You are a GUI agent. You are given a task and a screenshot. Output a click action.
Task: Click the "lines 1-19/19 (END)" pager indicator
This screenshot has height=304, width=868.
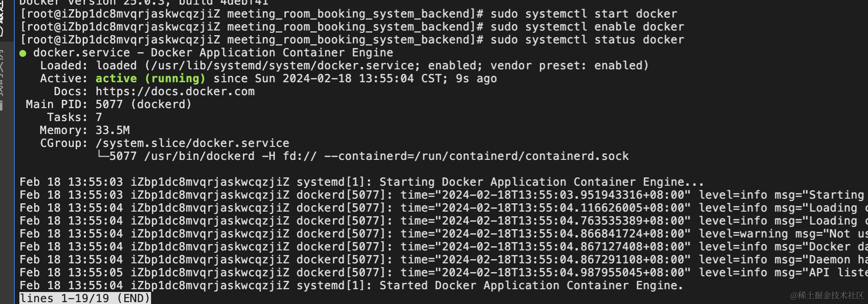pos(85,298)
